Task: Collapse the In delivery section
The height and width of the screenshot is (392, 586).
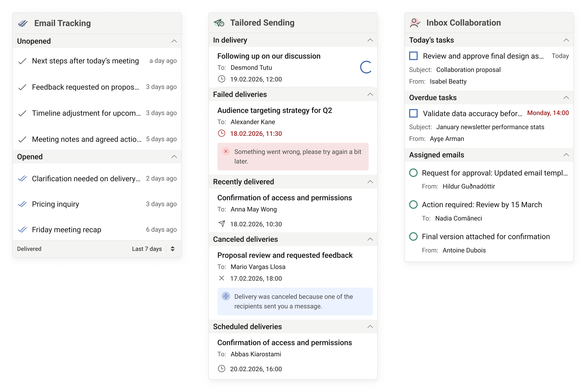Action: 370,40
